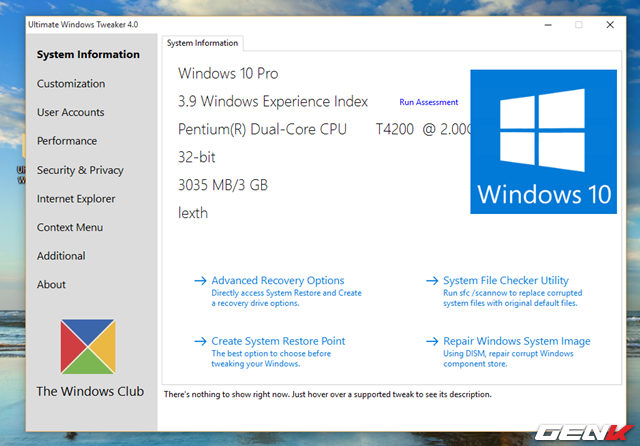640x446 pixels.
Task: Minimize the Ultimate Windows Tweaker window
Action: [x=548, y=25]
